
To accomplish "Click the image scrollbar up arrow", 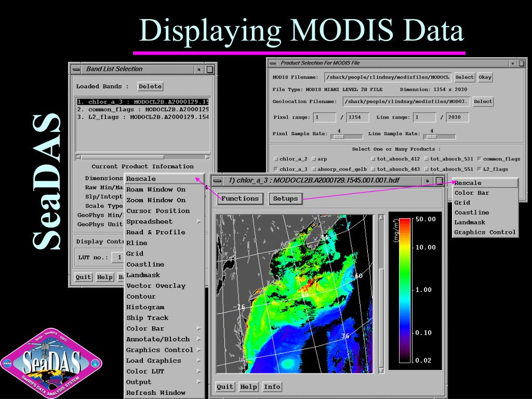I will (x=381, y=217).
